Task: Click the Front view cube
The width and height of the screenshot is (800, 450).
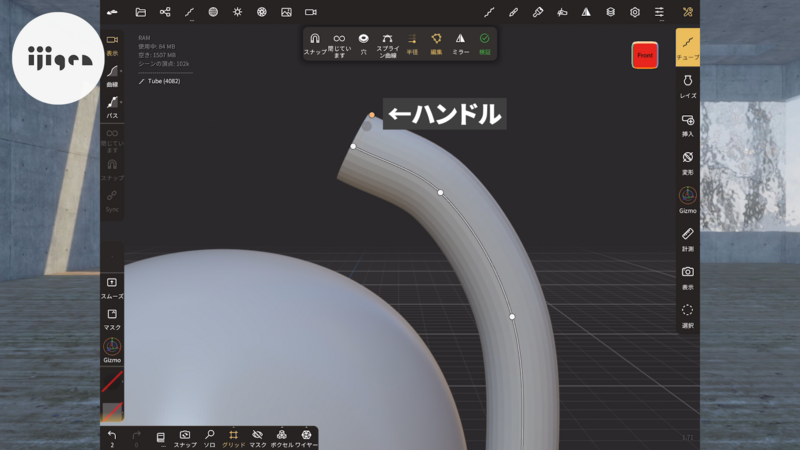Action: (645, 55)
